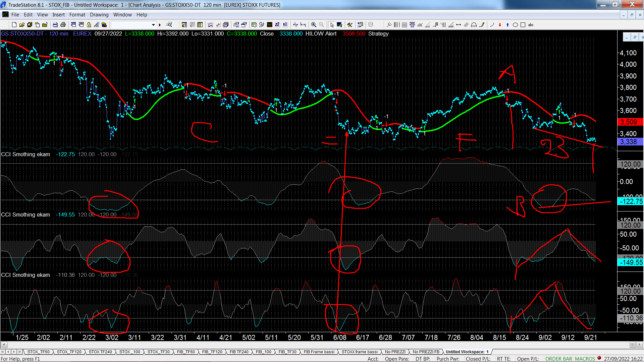Select the red Down Arrow drawing tool
The width and height of the screenshot is (644, 362).
[500, 25]
